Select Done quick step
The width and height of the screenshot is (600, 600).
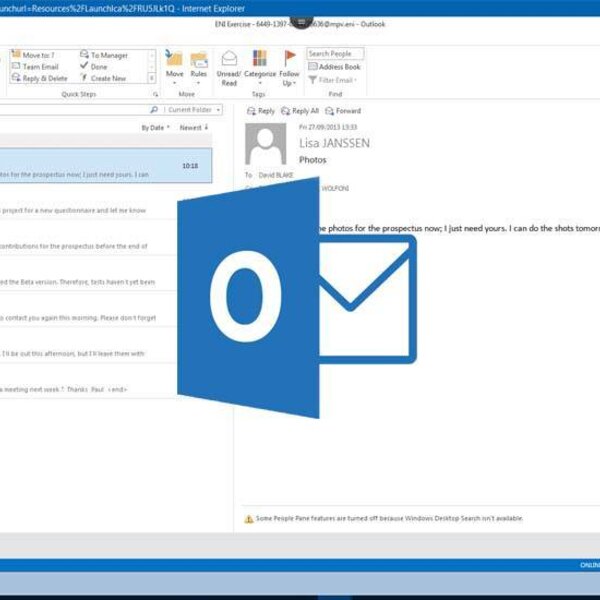pos(93,66)
